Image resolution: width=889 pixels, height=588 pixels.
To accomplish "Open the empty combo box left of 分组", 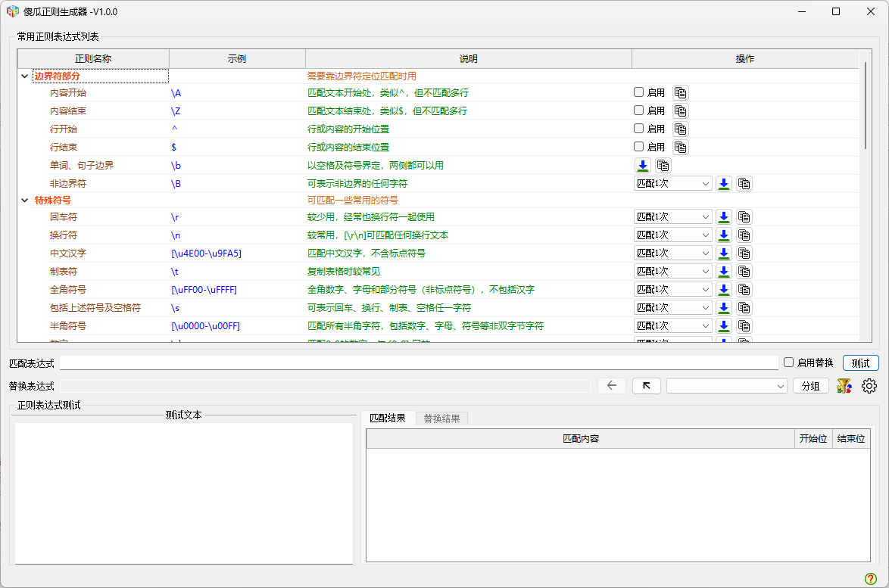I will pos(727,386).
